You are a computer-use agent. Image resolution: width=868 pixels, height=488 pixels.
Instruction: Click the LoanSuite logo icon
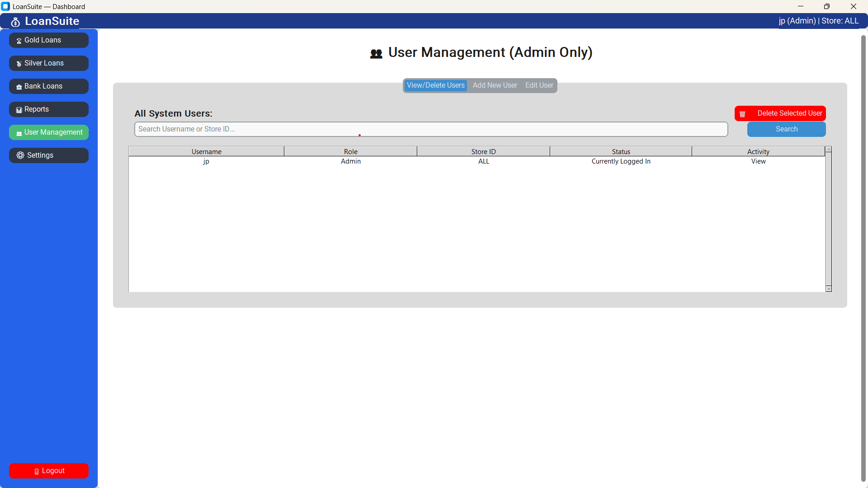pos(15,21)
